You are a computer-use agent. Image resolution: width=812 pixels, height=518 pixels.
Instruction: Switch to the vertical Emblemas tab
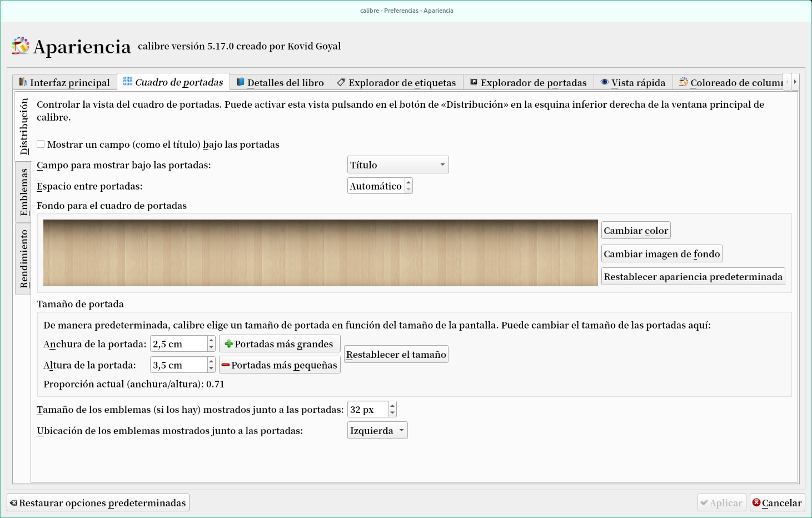point(23,192)
